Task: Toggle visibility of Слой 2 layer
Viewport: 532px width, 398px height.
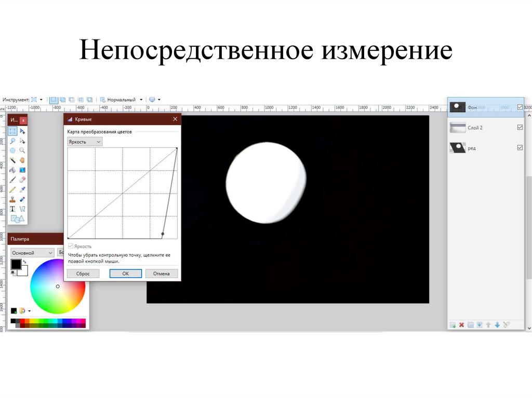Action: click(x=520, y=127)
